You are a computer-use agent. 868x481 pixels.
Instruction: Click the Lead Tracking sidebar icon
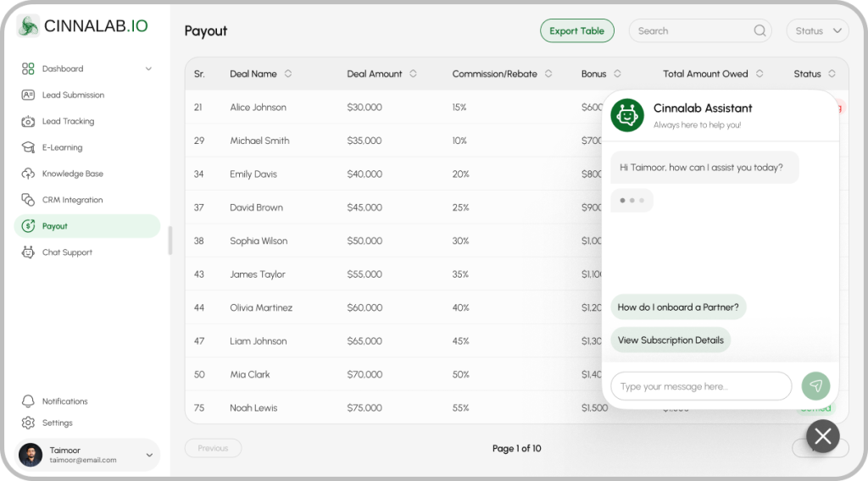[x=28, y=121]
